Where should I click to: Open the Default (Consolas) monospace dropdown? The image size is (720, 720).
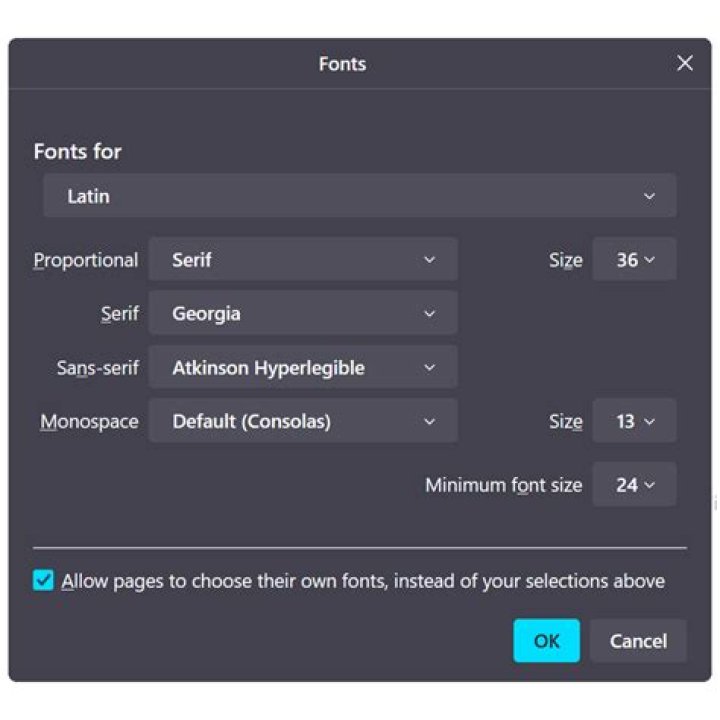[x=303, y=421]
